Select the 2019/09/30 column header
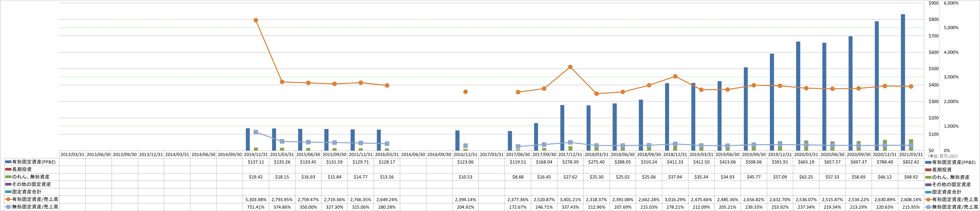The height and width of the screenshot is (211, 980). click(754, 155)
